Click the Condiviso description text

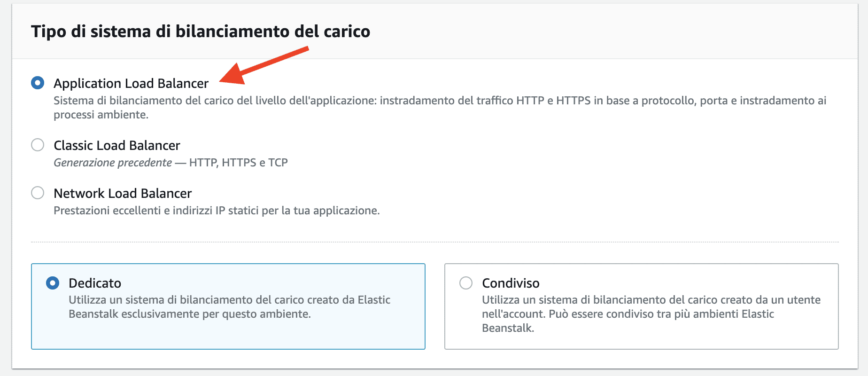651,314
